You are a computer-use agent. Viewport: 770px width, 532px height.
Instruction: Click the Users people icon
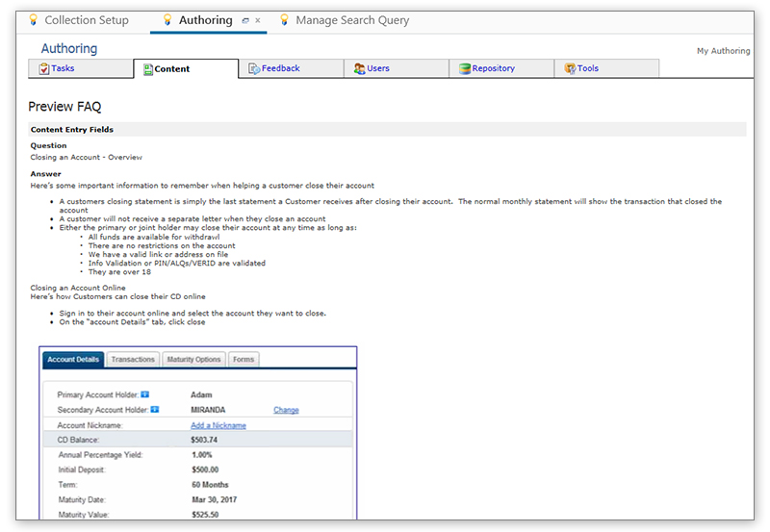359,69
